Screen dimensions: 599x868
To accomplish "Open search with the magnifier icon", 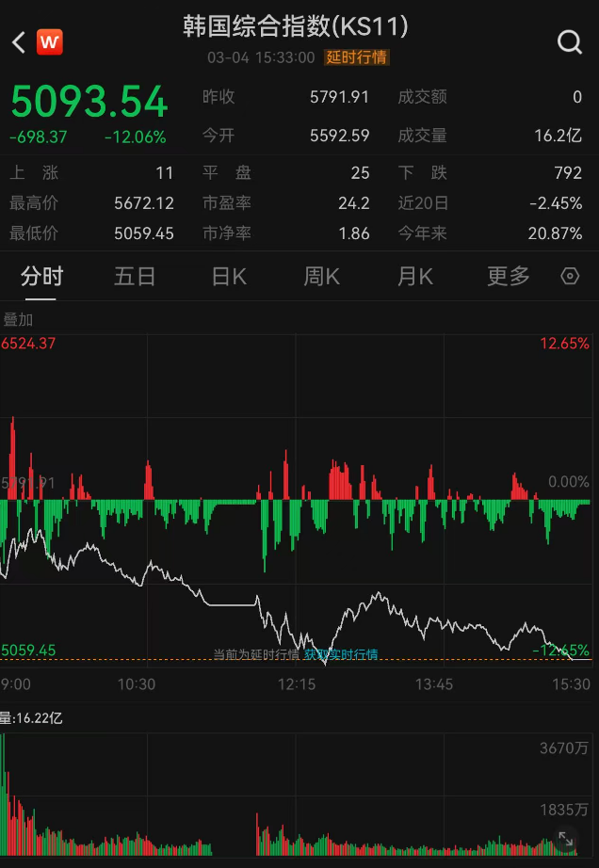I will coord(569,42).
